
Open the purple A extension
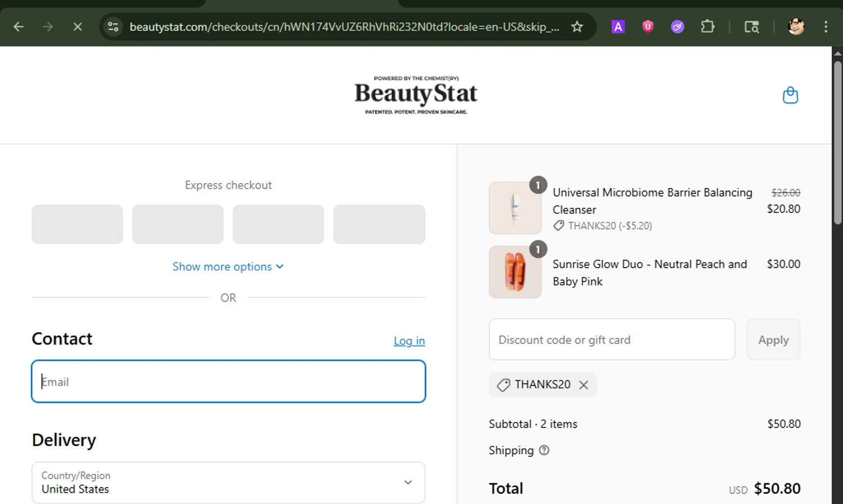click(x=618, y=26)
